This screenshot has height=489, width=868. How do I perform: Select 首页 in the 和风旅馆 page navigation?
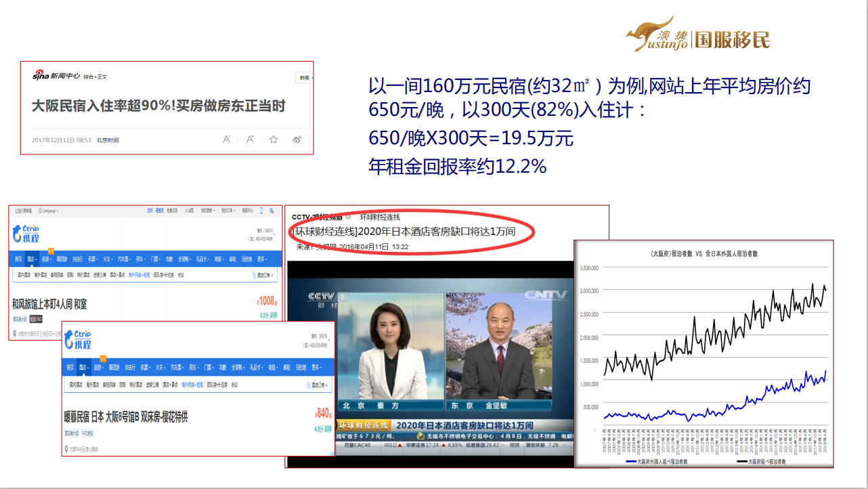point(18,259)
